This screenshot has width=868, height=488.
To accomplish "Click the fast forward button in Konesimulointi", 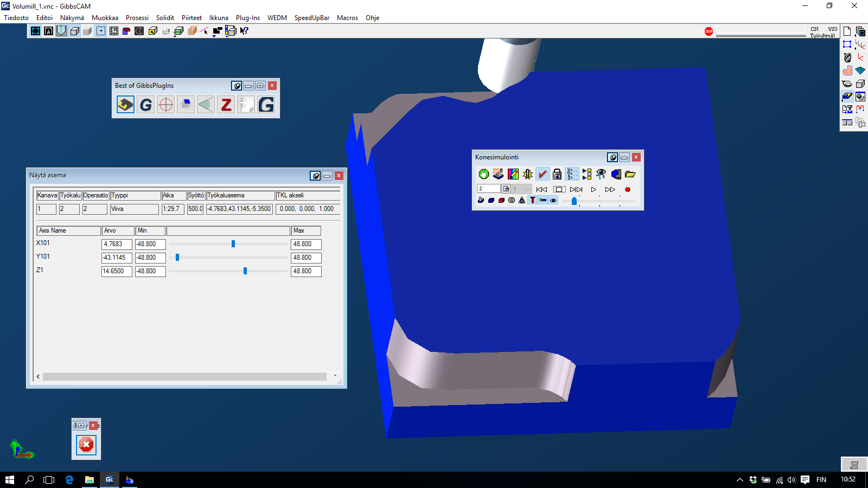I will pos(610,189).
